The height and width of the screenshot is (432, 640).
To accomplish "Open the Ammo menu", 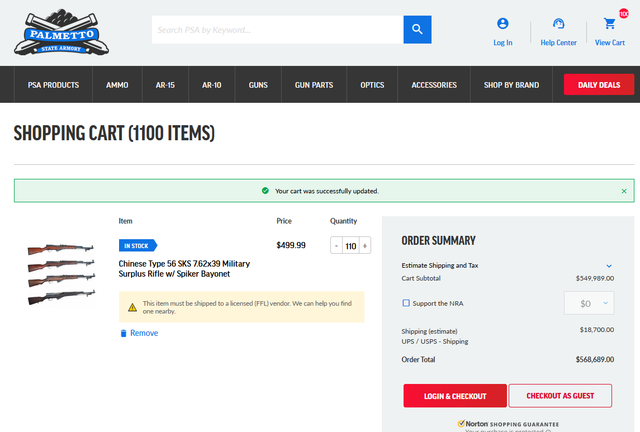I will click(x=117, y=85).
